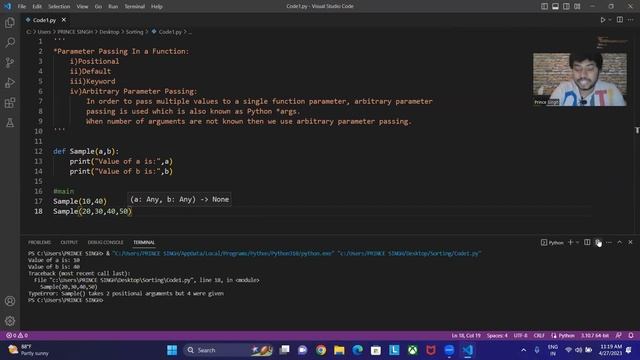This screenshot has width=640, height=360.
Task: Show hidden icons in system tray
Action: coord(523,350)
